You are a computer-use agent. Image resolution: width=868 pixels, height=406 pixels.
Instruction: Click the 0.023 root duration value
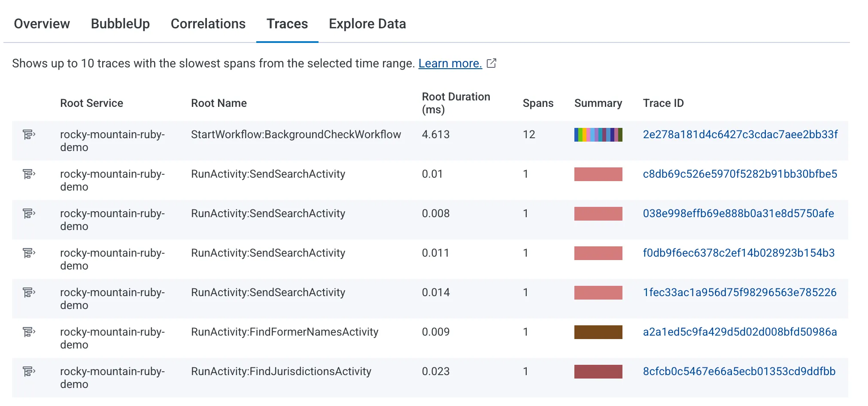tap(436, 371)
